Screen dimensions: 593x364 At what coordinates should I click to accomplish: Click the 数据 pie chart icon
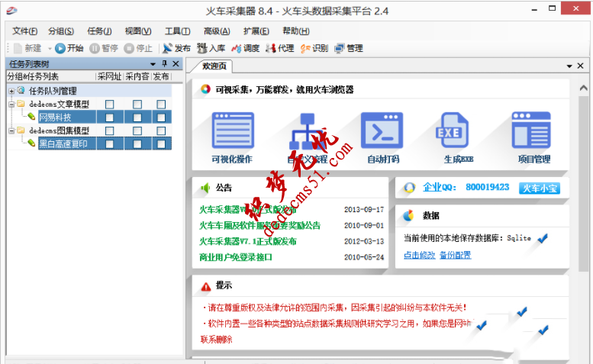(408, 216)
